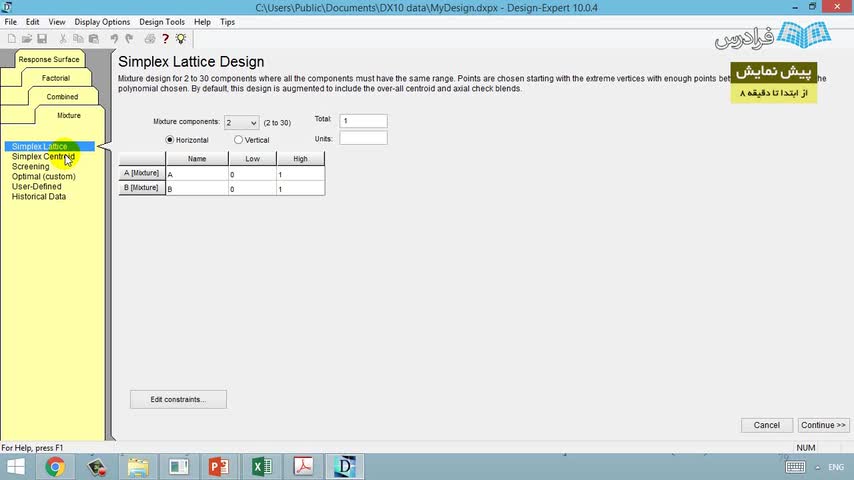854x480 pixels.
Task: Open the File menu
Action: click(10, 22)
